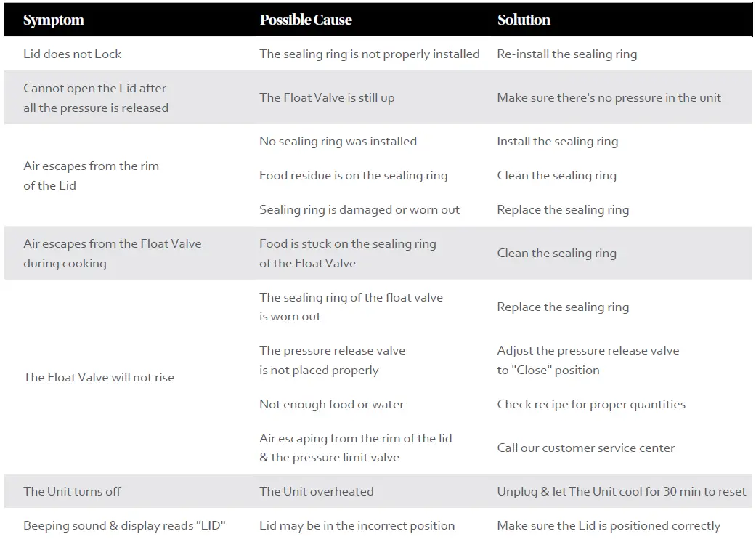This screenshot has height=542, width=756.
Task: Click 'Food residue is on the sealing ring'
Action: click(x=353, y=175)
